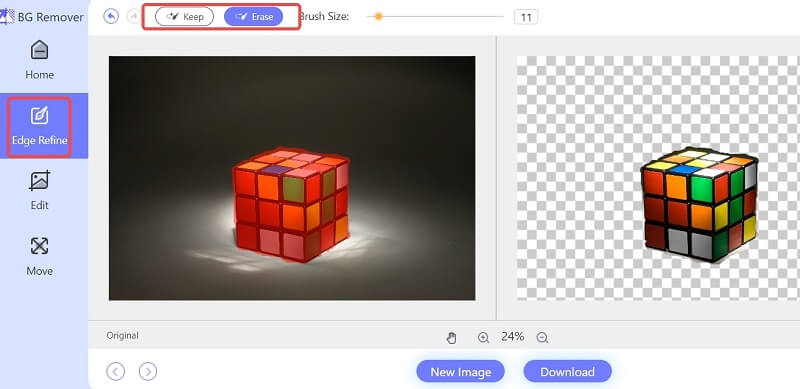
Task: Select the Move tool in sidebar
Action: click(39, 256)
